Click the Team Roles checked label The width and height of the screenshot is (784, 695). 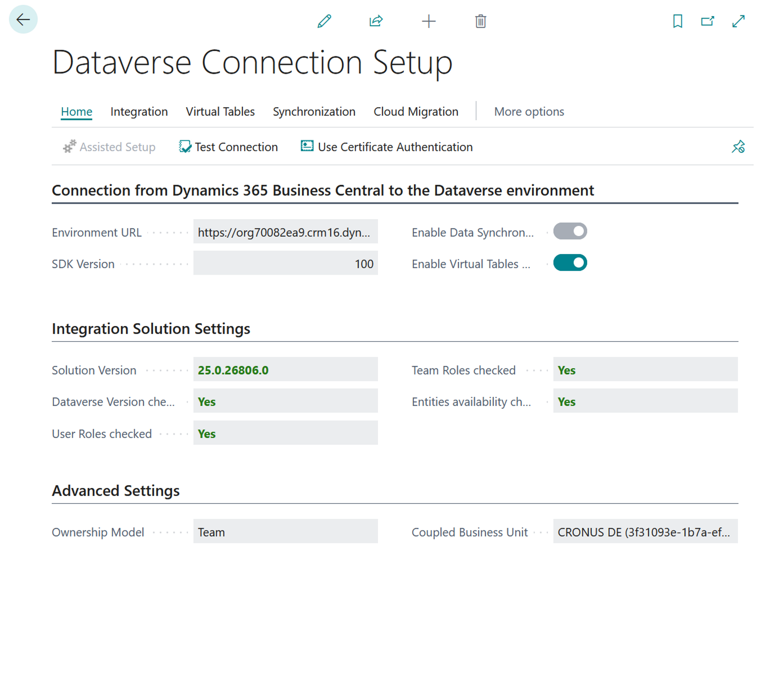[x=464, y=370]
